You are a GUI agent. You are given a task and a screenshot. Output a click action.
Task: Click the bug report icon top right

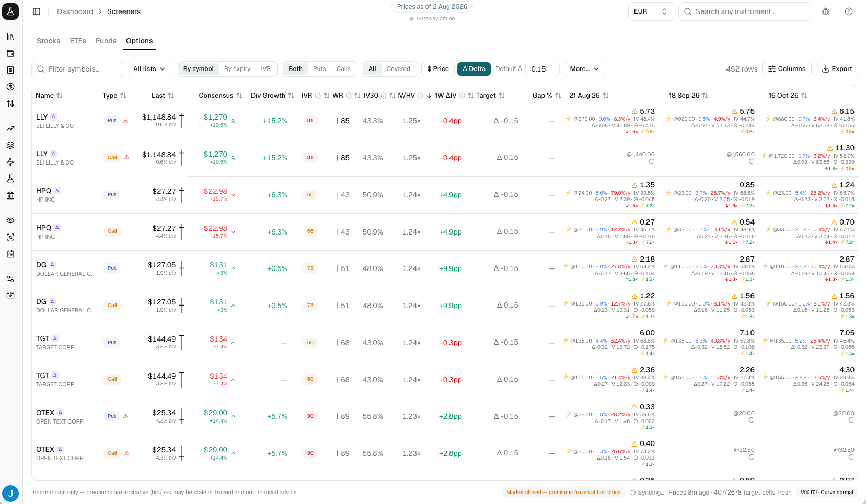tap(826, 11)
